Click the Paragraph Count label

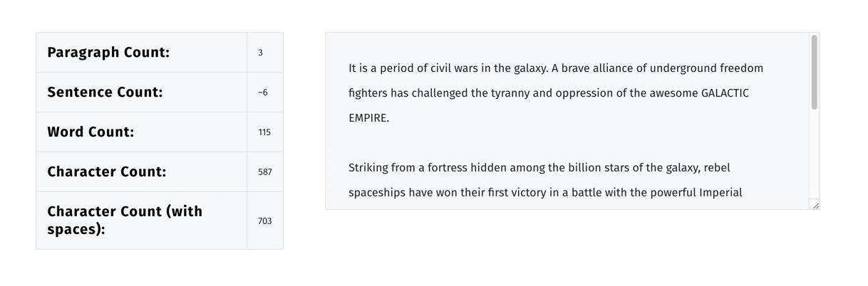pos(108,53)
